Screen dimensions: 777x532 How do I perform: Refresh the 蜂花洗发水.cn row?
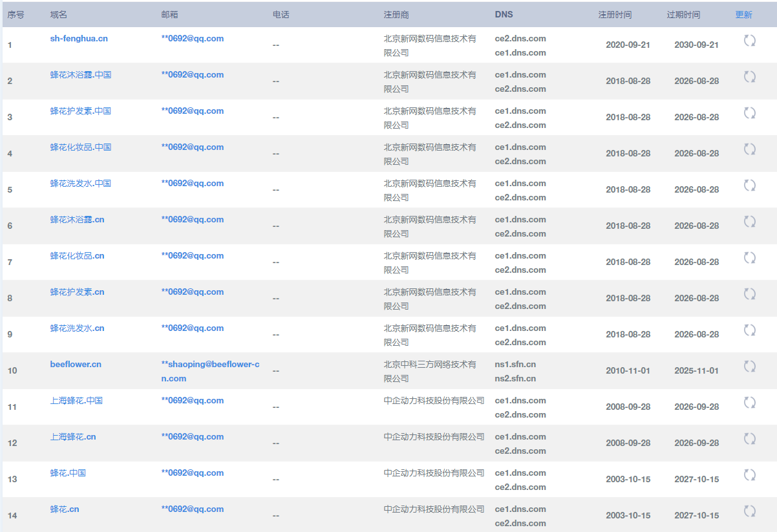(750, 330)
